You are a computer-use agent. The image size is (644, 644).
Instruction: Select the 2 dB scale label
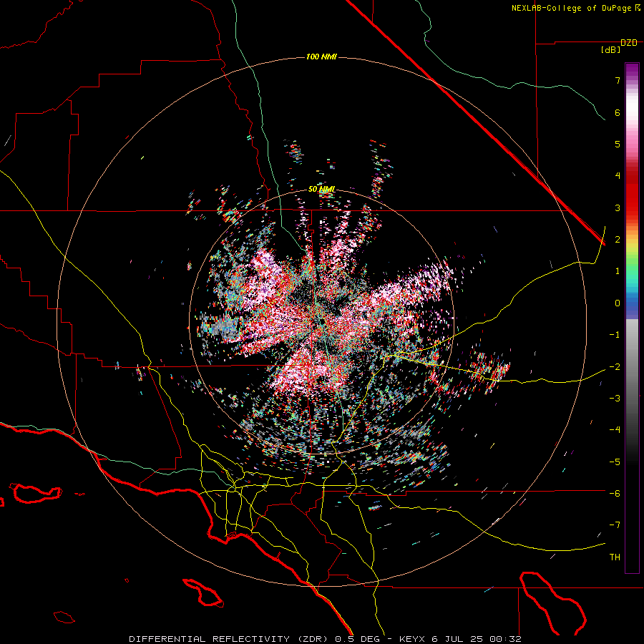coord(618,240)
